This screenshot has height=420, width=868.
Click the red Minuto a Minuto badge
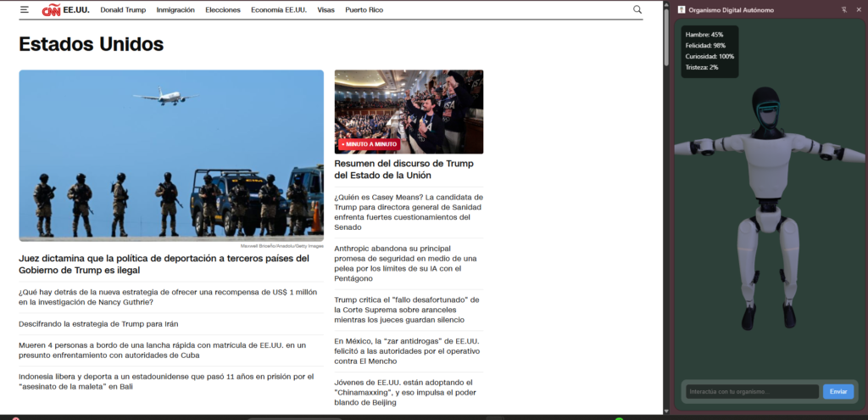pos(368,144)
